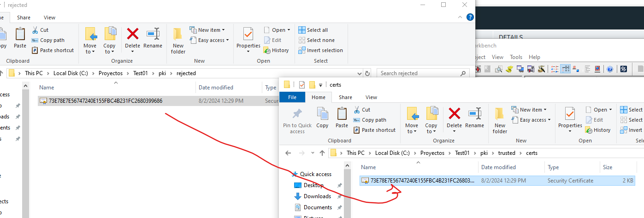
Task: Click the Edit button in certs window ribbon
Action: click(x=594, y=120)
